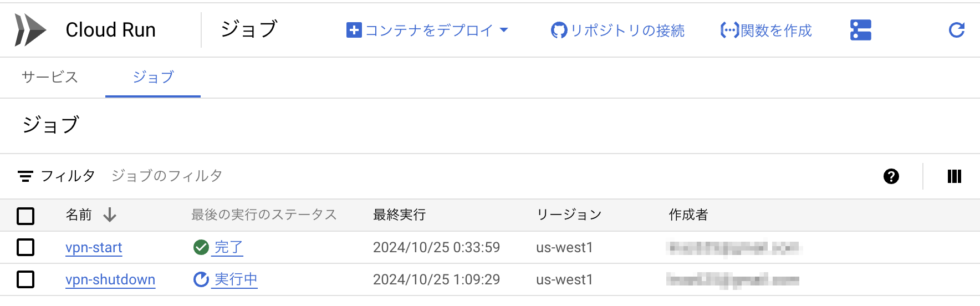Click the 関数を作成 button
The height and width of the screenshot is (306, 980).
pyautogui.click(x=766, y=30)
